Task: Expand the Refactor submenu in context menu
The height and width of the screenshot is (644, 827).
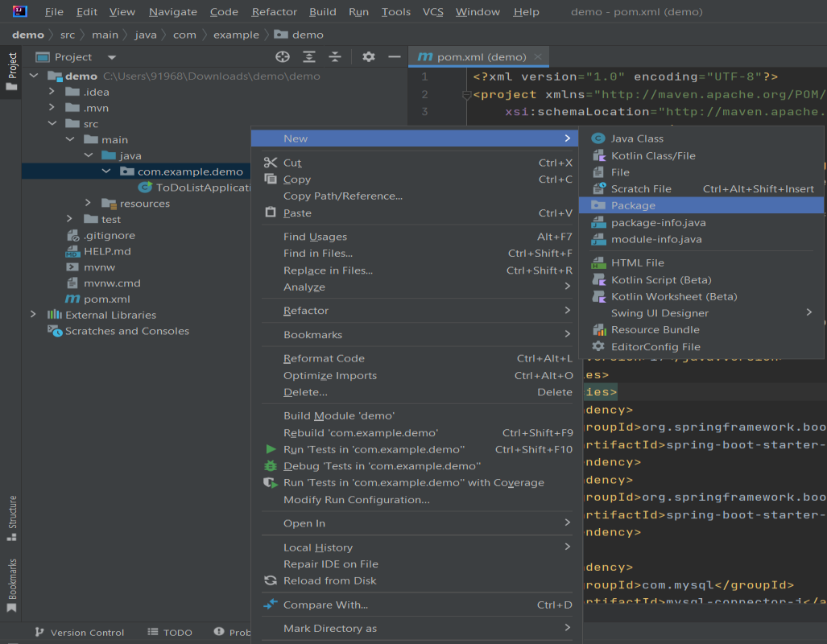Action: click(x=416, y=311)
